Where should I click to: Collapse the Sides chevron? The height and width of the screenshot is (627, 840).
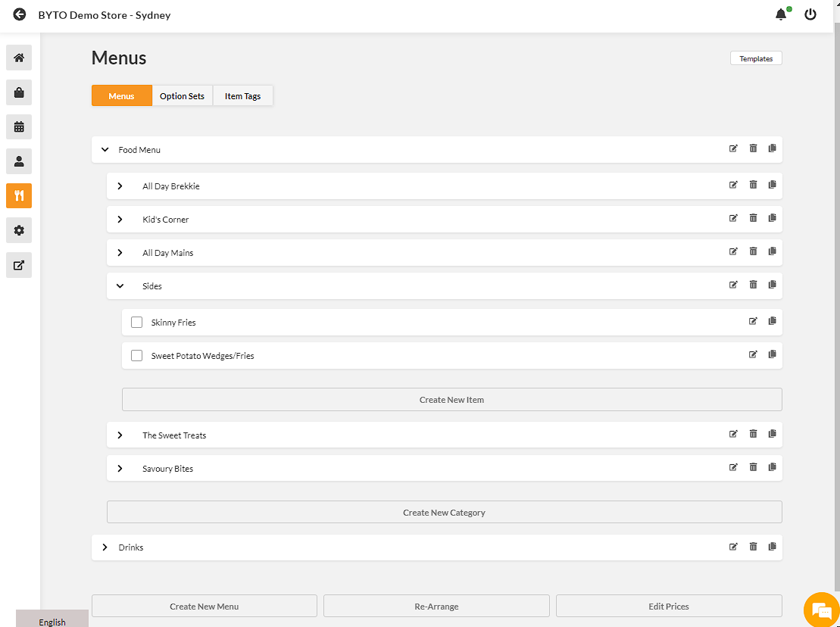(x=120, y=286)
